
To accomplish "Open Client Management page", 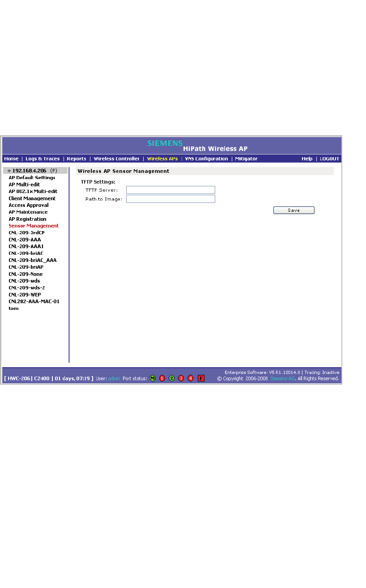I will point(32,198).
